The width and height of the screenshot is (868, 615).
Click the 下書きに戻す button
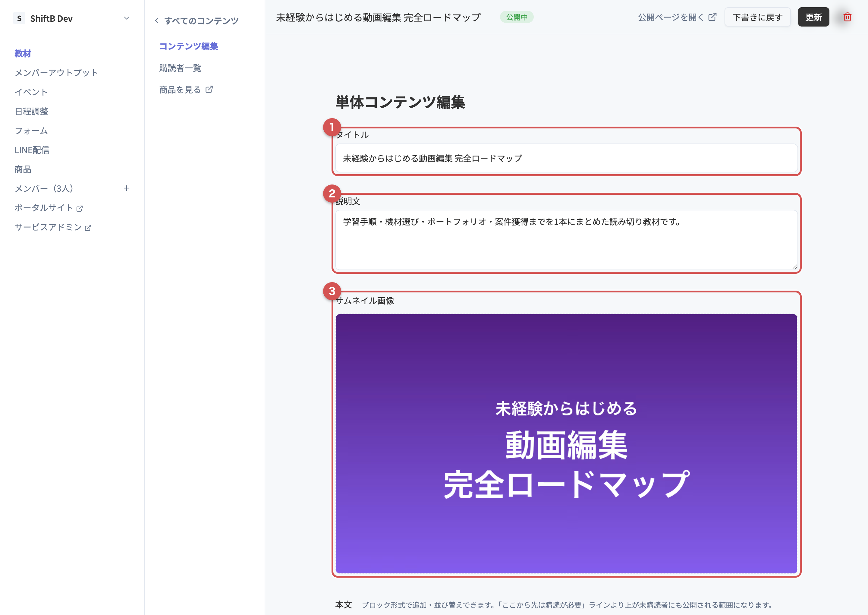click(x=757, y=17)
